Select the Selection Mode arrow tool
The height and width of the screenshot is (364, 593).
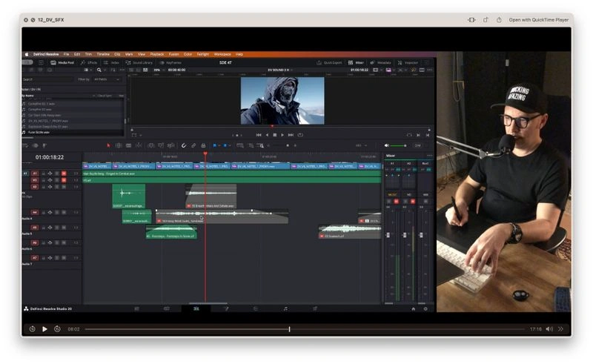point(108,145)
